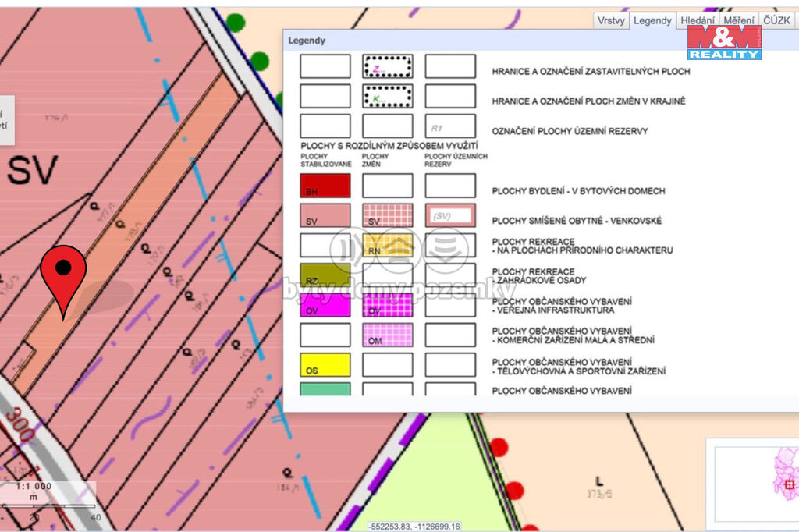The height and width of the screenshot is (532, 799).
Task: Switch to the Hledání tab
Action: click(697, 21)
